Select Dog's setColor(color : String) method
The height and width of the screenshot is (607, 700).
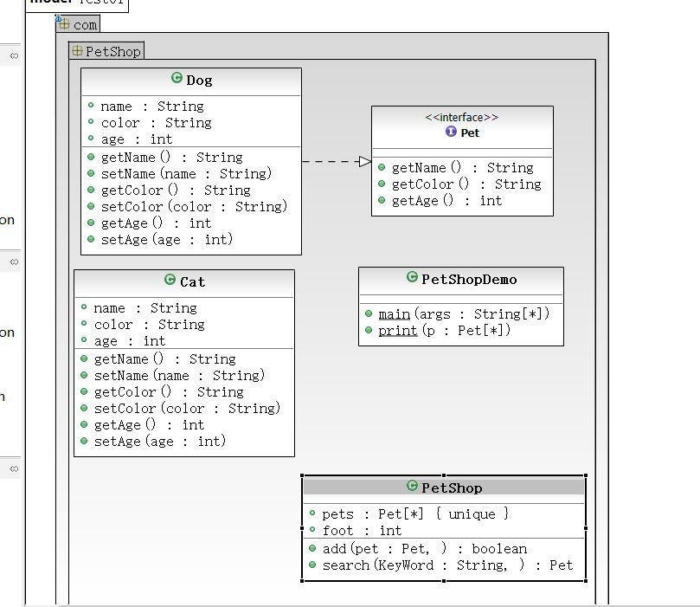tap(194, 206)
